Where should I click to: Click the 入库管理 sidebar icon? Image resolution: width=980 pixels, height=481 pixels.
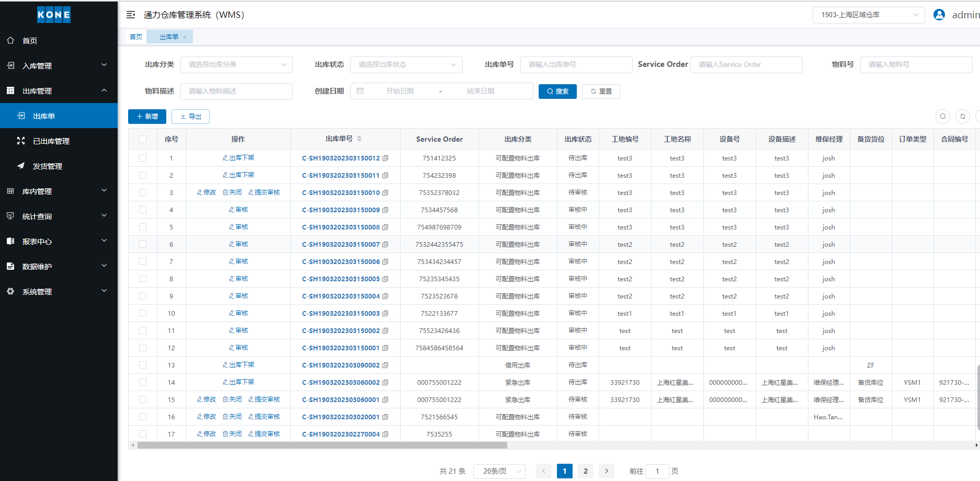click(10, 65)
